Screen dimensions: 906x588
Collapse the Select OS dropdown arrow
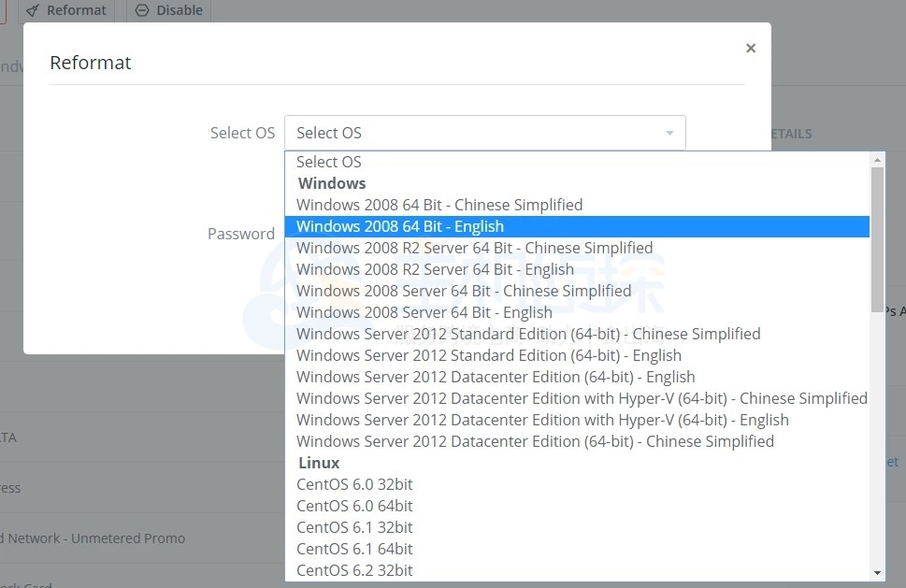coord(669,134)
